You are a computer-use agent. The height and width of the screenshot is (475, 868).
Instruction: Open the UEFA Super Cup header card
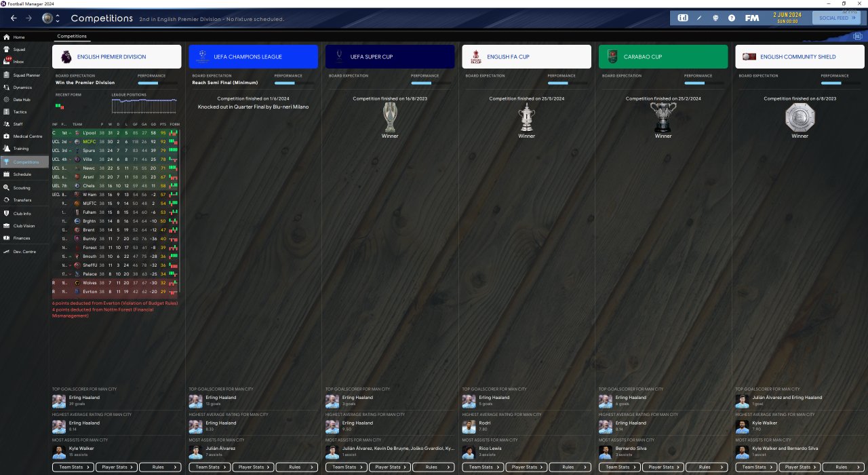(x=390, y=57)
